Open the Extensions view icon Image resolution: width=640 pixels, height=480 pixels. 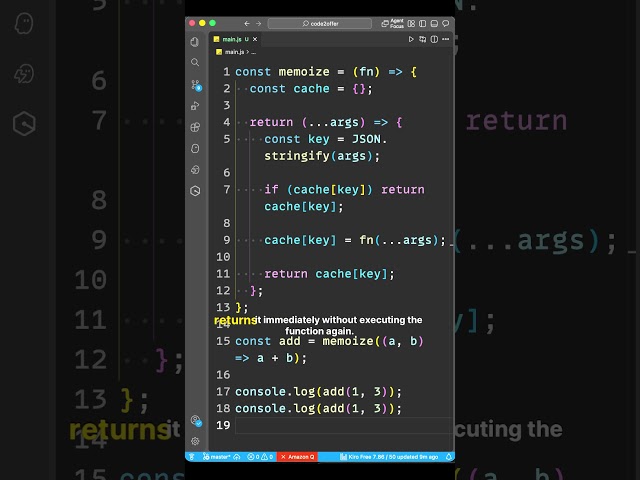tap(195, 127)
